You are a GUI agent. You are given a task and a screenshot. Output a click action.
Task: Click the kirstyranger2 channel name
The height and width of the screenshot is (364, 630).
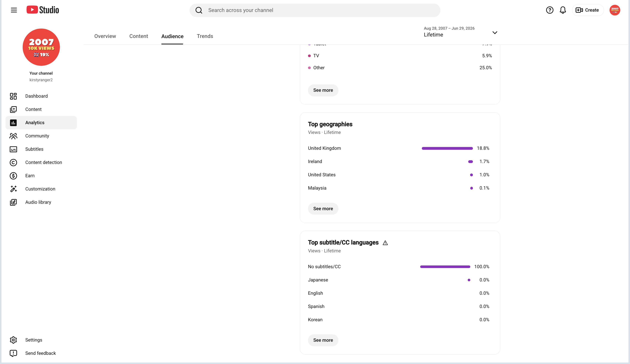[x=41, y=80]
